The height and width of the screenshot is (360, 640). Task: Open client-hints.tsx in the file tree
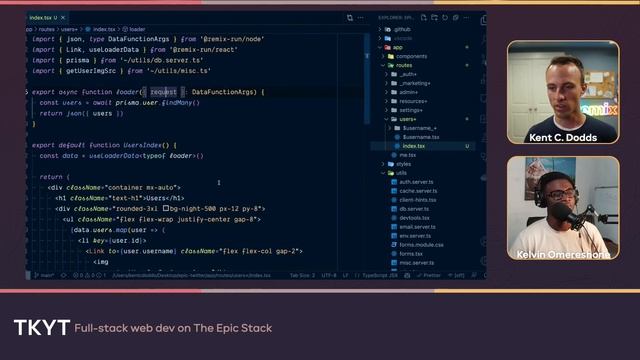[423, 200]
